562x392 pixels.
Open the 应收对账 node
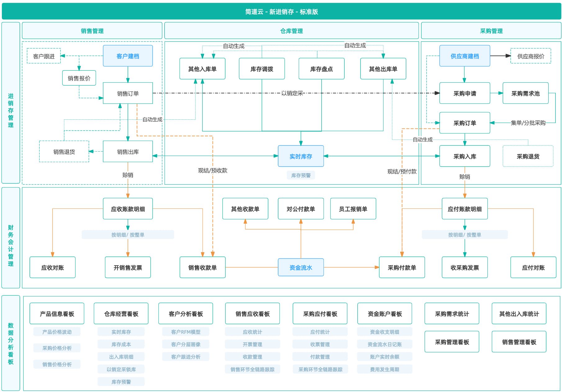pos(52,267)
